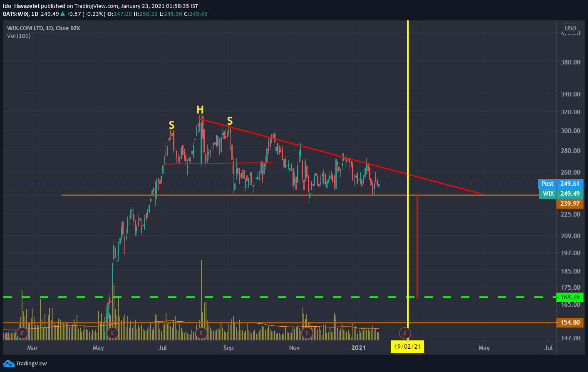Click the orange 239.97 price label

[x=570, y=204]
